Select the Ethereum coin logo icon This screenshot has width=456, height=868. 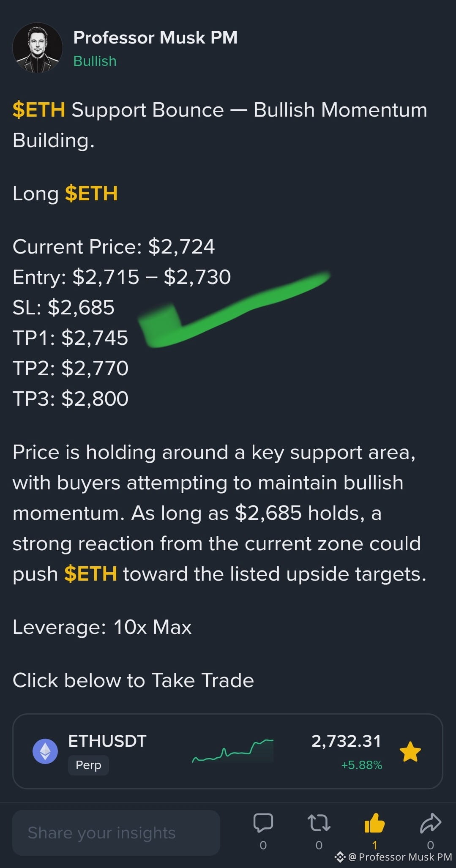[45, 751]
